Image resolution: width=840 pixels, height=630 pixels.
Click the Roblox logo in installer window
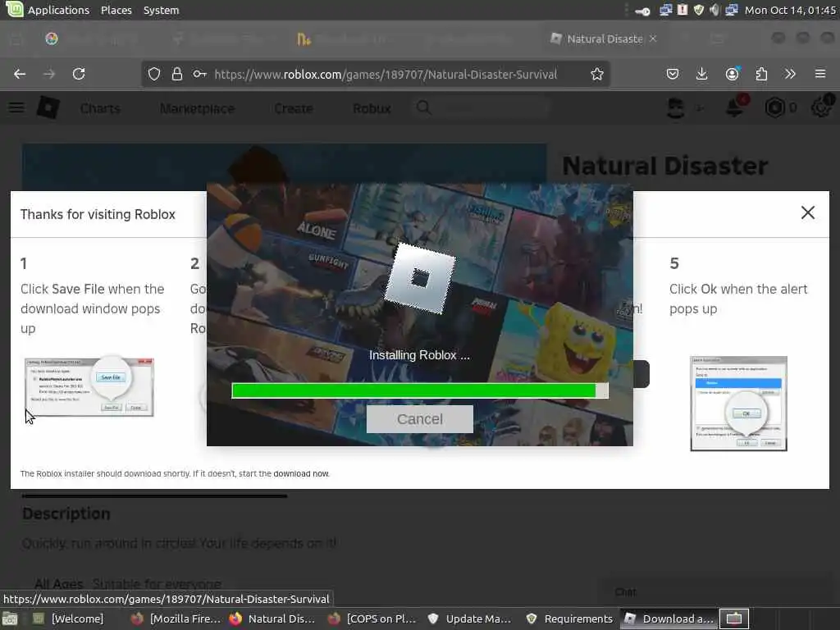[x=420, y=278]
